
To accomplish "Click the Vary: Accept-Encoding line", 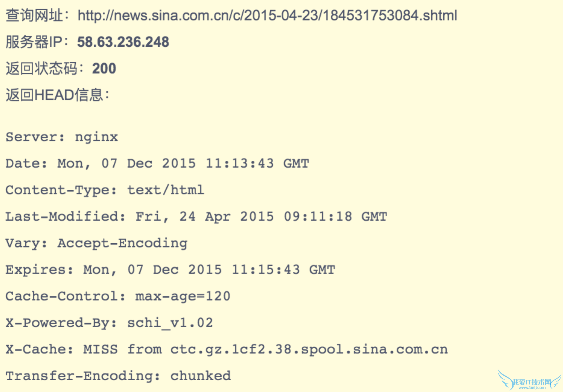I will coord(96,243).
